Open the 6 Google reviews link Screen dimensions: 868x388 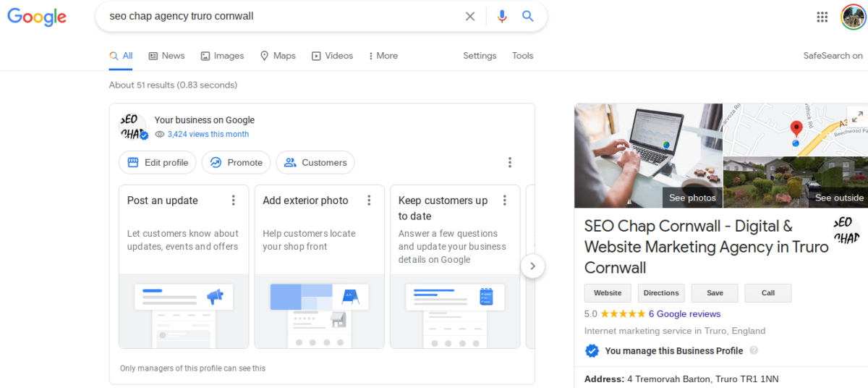pyautogui.click(x=684, y=314)
